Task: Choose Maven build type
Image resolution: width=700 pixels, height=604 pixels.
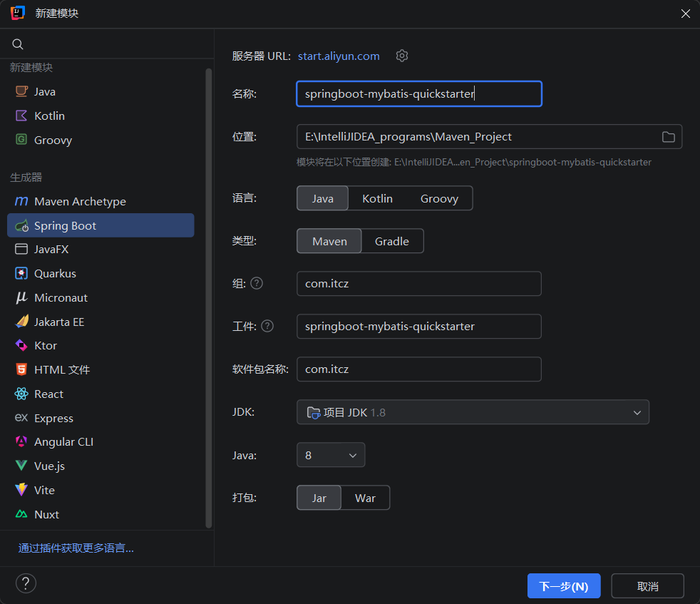Action: point(329,241)
